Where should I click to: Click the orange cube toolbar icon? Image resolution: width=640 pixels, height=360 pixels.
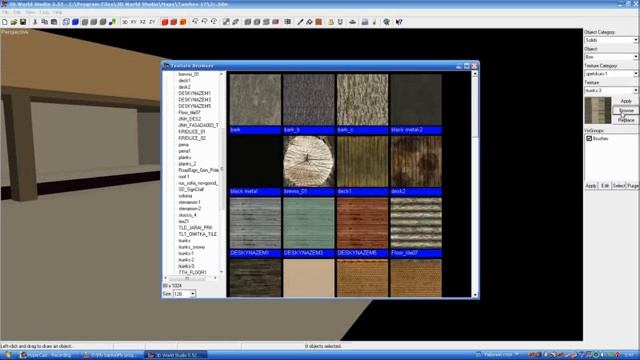183,22
